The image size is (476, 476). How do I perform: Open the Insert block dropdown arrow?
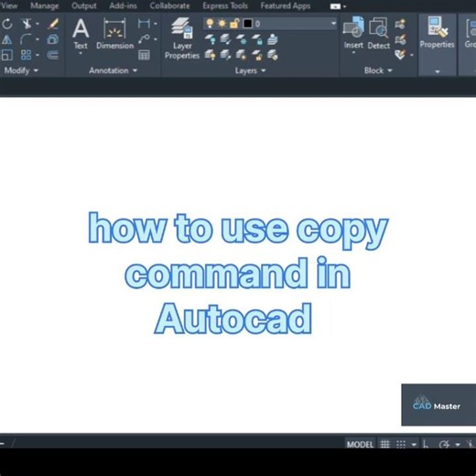coord(353,52)
